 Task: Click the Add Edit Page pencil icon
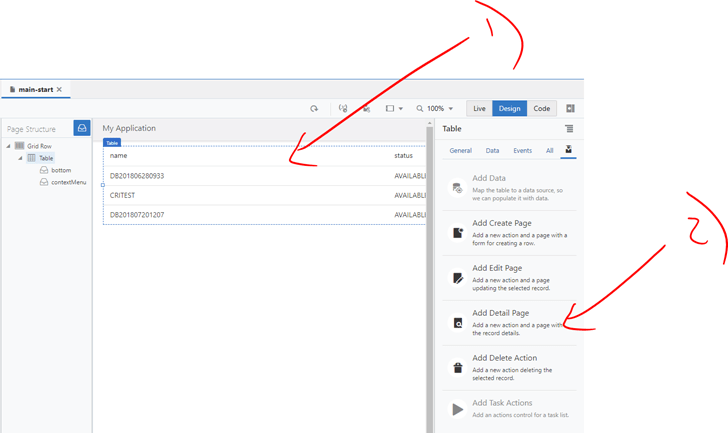coord(458,278)
